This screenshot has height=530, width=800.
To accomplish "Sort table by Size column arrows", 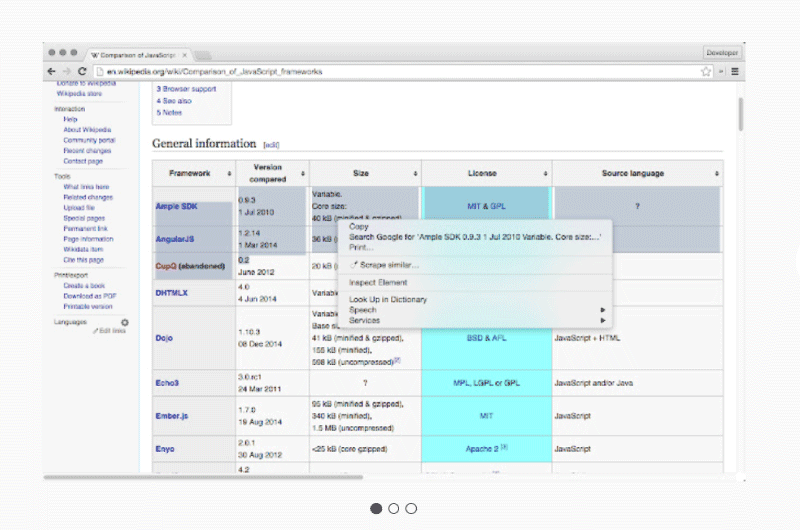I will pos(415,174).
